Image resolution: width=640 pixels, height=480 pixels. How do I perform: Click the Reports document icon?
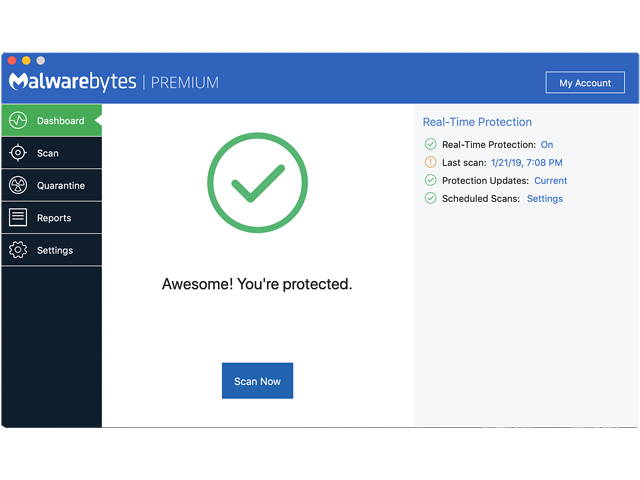click(x=18, y=217)
